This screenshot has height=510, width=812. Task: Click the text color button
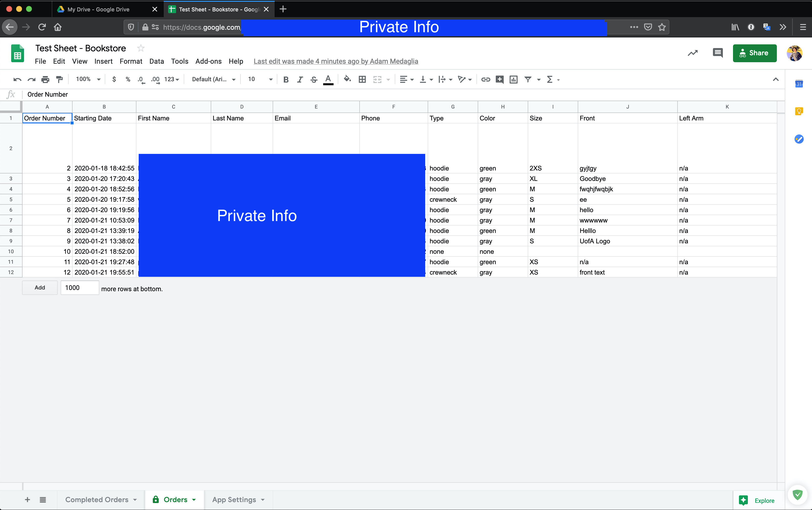click(328, 79)
